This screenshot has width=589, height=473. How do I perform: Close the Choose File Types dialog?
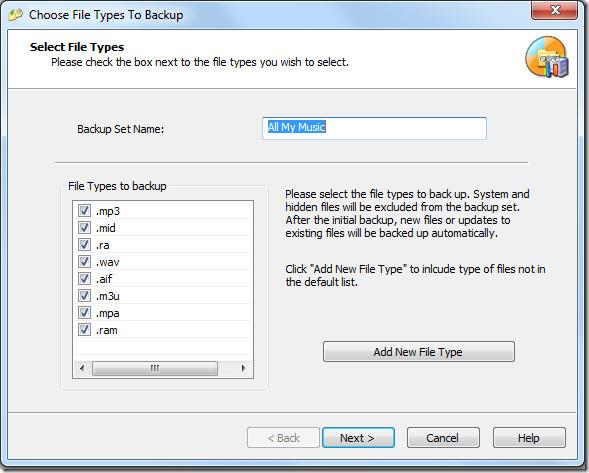coord(554,10)
